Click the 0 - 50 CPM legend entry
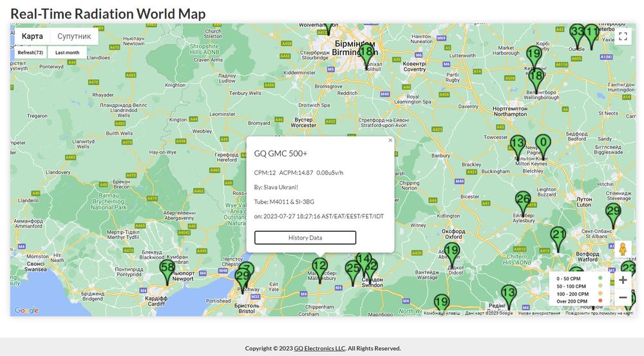The width and height of the screenshot is (644, 356). [579, 278]
